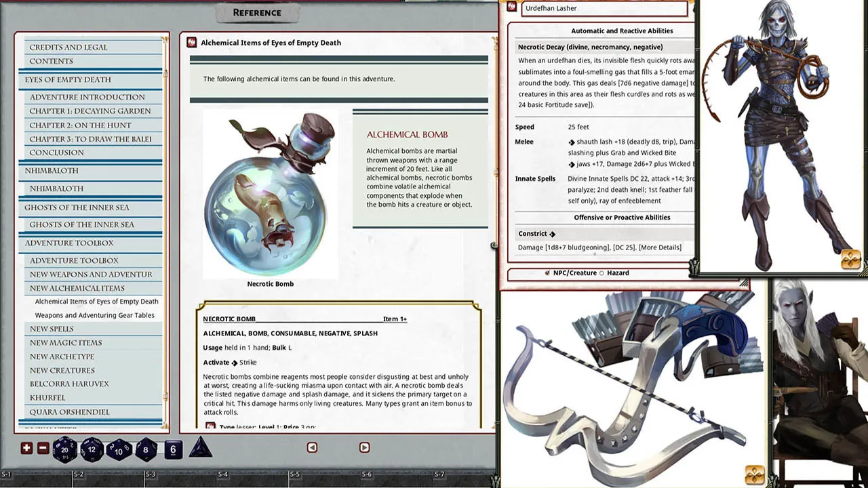868x488 pixels.
Task: Roll the d8 die
Action: point(146,449)
